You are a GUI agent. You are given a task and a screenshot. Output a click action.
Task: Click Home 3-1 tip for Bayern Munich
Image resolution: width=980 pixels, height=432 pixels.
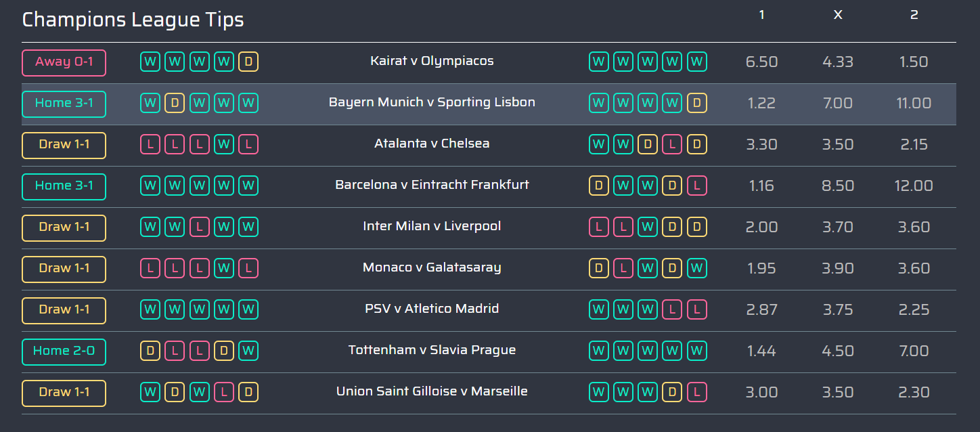(x=64, y=104)
